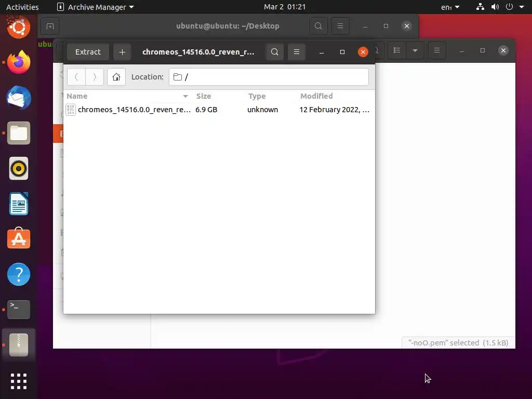Image resolution: width=532 pixels, height=399 pixels.
Task: Click the Ubuntu installer icon in dock
Action: (19, 27)
